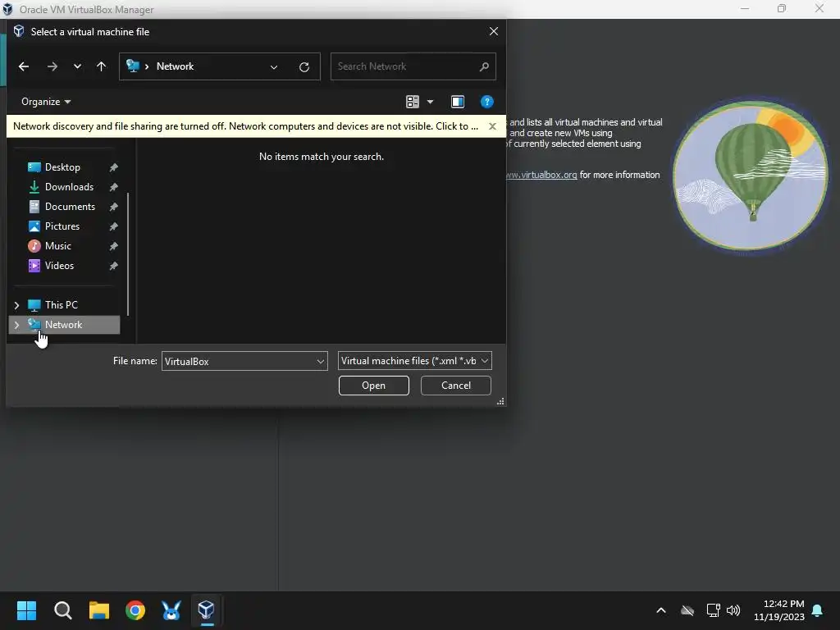This screenshot has height=630, width=840.
Task: Open recent locations dropdown arrow
Action: coord(77,66)
